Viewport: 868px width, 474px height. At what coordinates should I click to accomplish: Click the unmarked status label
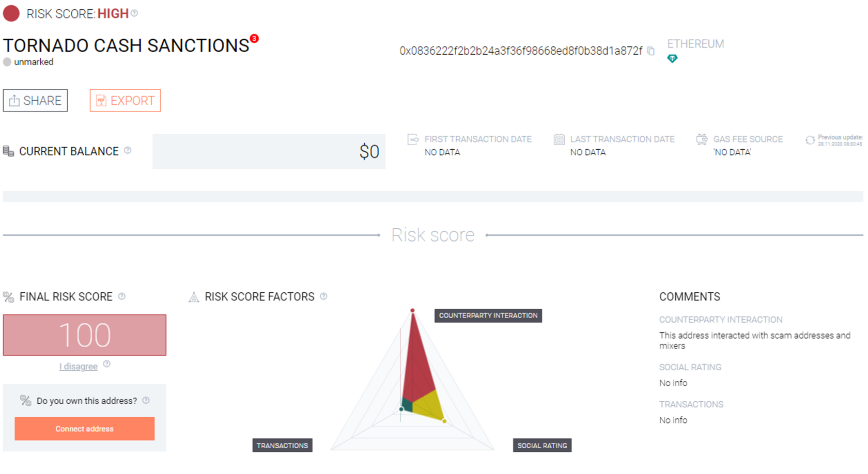[x=34, y=62]
